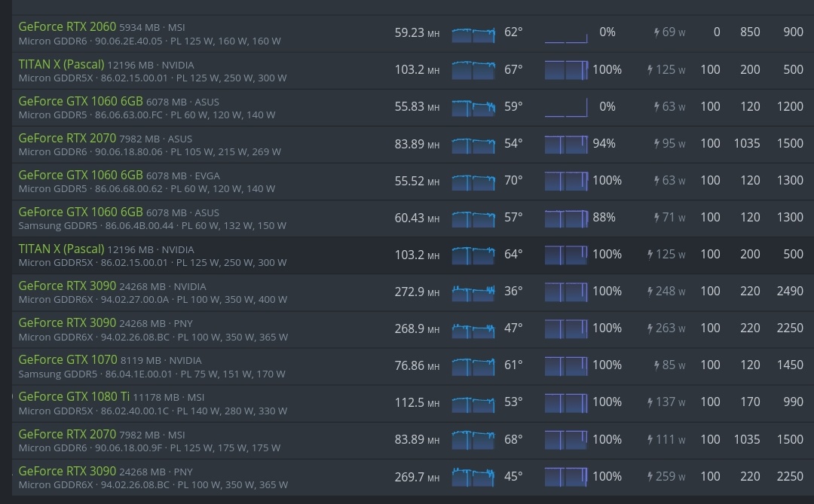Open the temperature mini-graph next to 62°

pos(473,33)
